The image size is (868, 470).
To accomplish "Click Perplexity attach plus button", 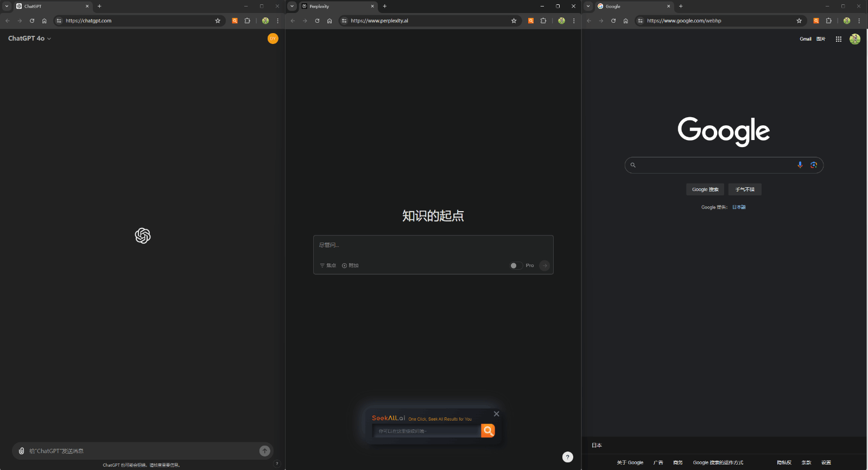I will [350, 265].
